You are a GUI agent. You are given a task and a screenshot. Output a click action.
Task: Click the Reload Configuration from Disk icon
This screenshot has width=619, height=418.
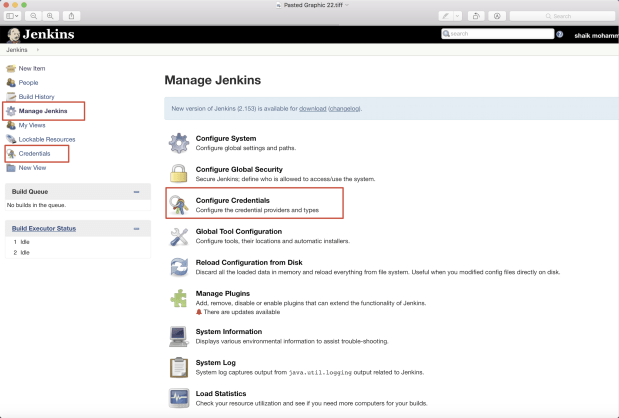click(x=179, y=267)
